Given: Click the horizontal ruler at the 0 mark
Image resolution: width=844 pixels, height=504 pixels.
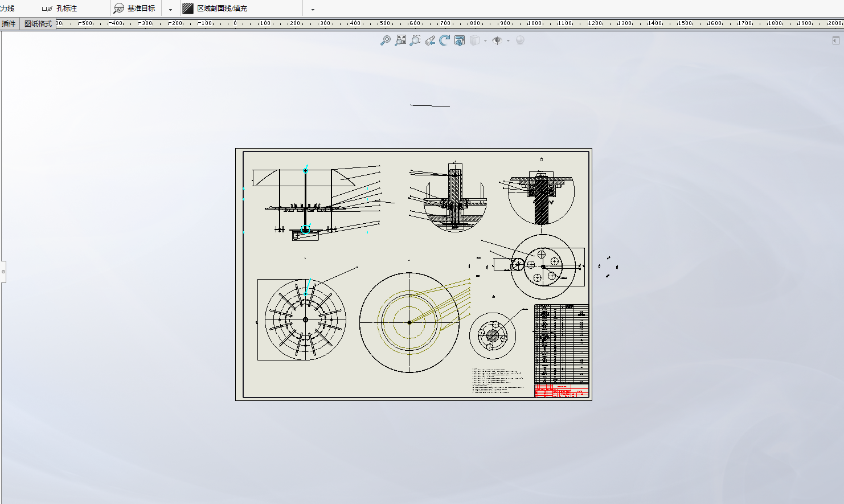Looking at the screenshot, I should coord(235,24).
